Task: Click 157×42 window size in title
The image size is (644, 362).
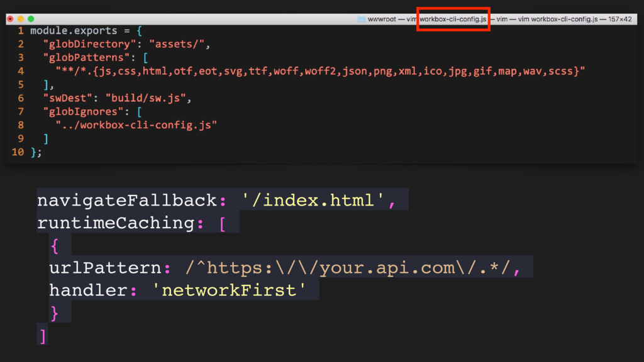Action: click(x=619, y=19)
